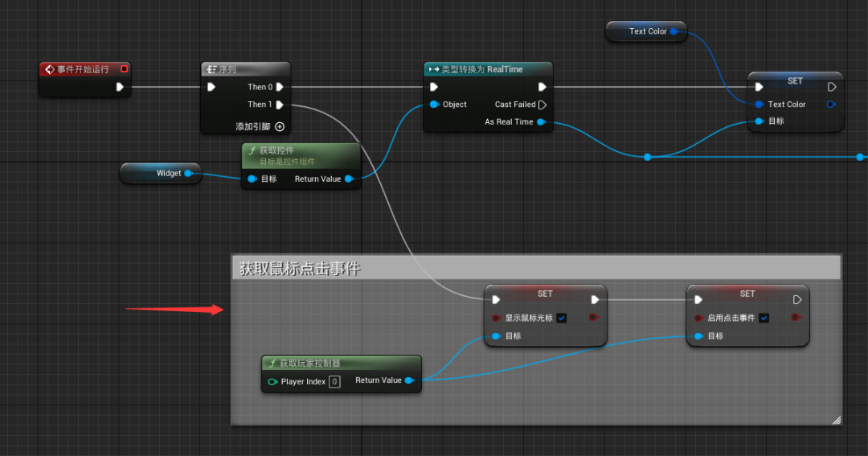
Task: Click the 目标 pin on Text Color SET node
Action: tap(759, 121)
